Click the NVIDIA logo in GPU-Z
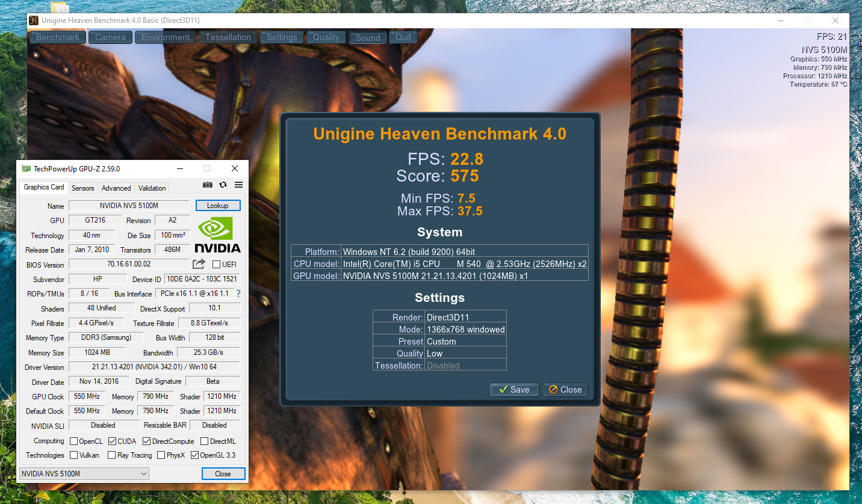The width and height of the screenshot is (862, 504). coord(217,235)
